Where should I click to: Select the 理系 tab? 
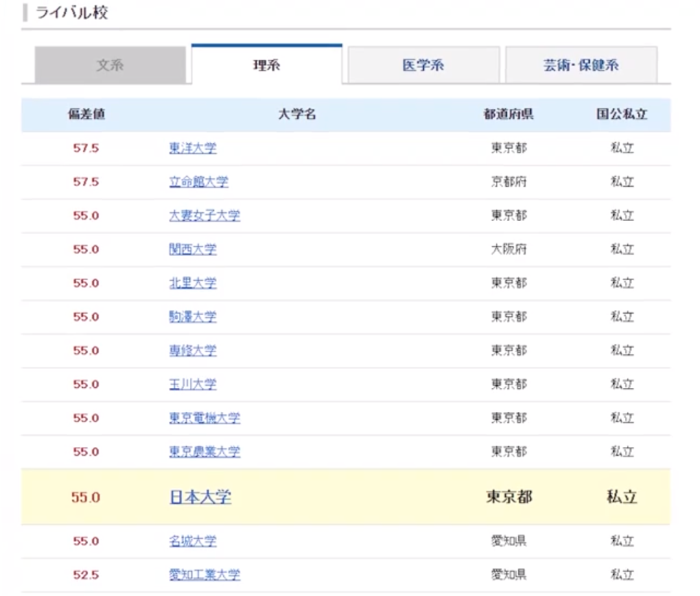pos(267,65)
